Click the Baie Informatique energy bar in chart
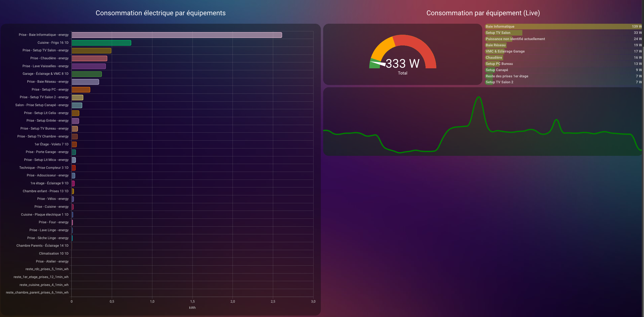This screenshot has width=644, height=317. tap(177, 35)
